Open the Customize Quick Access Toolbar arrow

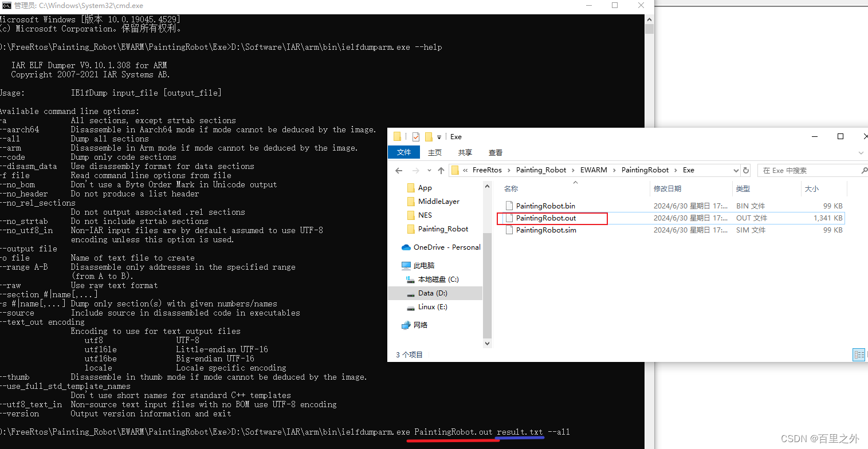(x=439, y=137)
